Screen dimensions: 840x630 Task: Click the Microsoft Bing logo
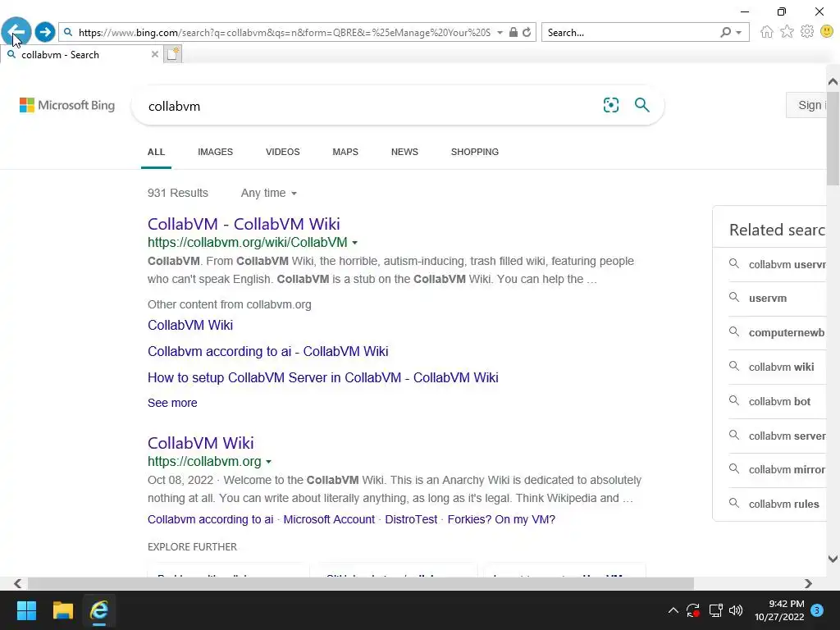point(67,105)
